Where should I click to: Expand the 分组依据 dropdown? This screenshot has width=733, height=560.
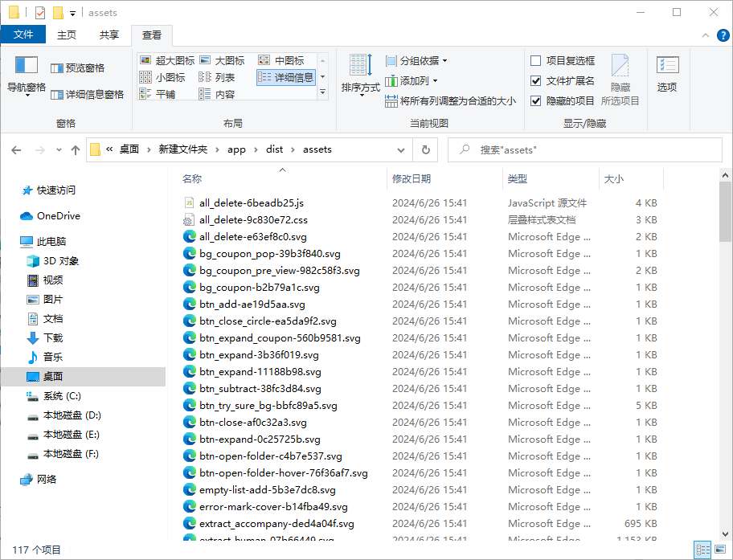pos(416,60)
